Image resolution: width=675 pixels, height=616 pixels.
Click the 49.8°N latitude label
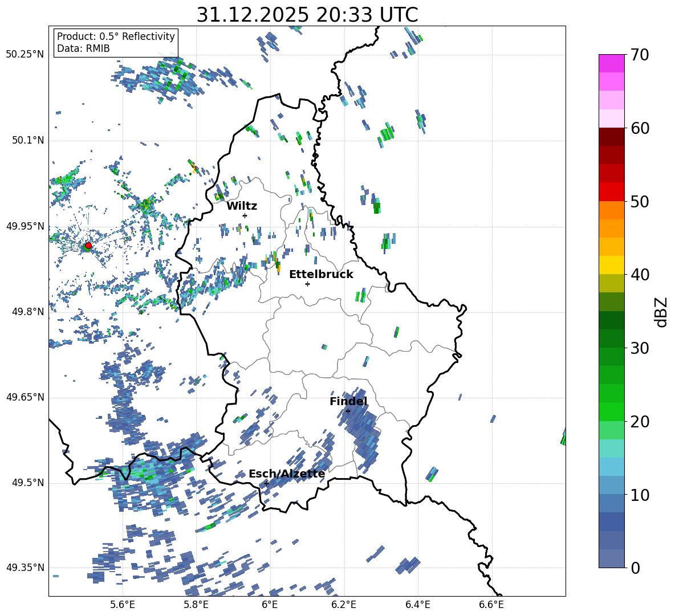coord(28,312)
